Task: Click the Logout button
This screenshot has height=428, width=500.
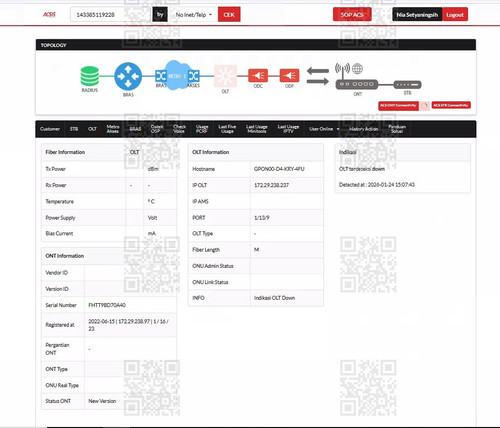Action: [455, 15]
